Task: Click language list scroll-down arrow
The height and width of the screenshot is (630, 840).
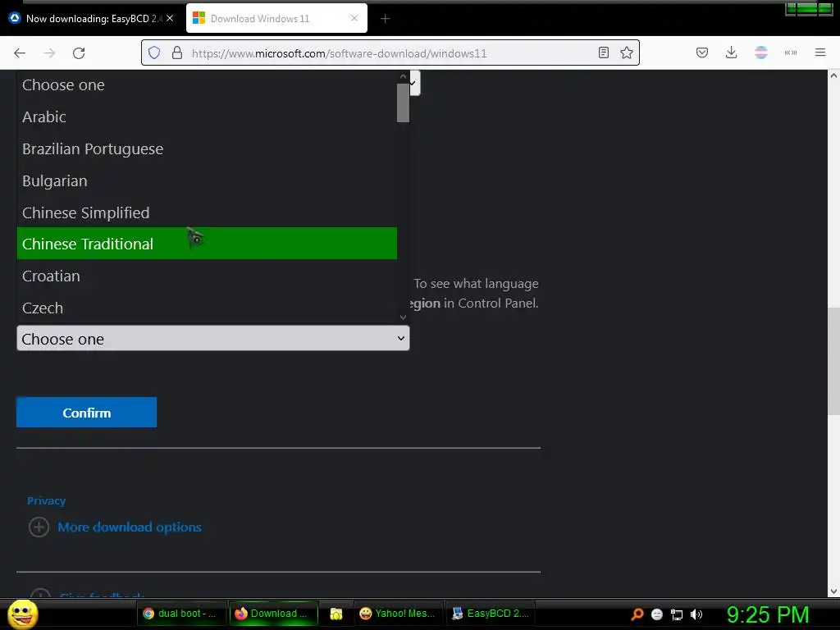Action: (x=403, y=317)
